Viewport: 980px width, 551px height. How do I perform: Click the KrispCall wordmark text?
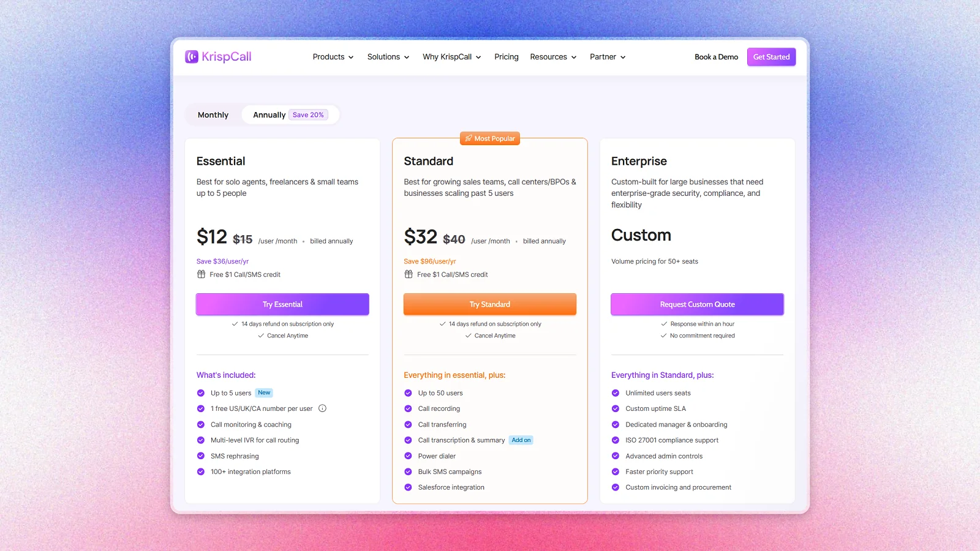click(x=227, y=57)
